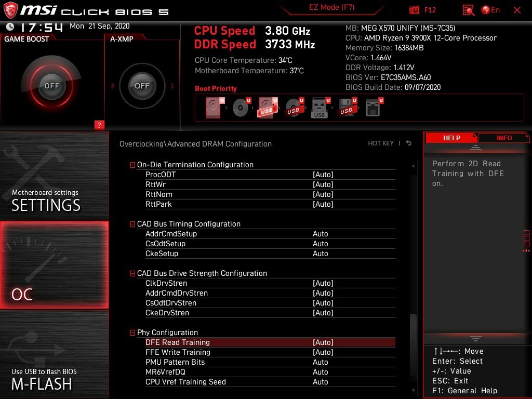Click the 17:54 system time display

(42, 27)
